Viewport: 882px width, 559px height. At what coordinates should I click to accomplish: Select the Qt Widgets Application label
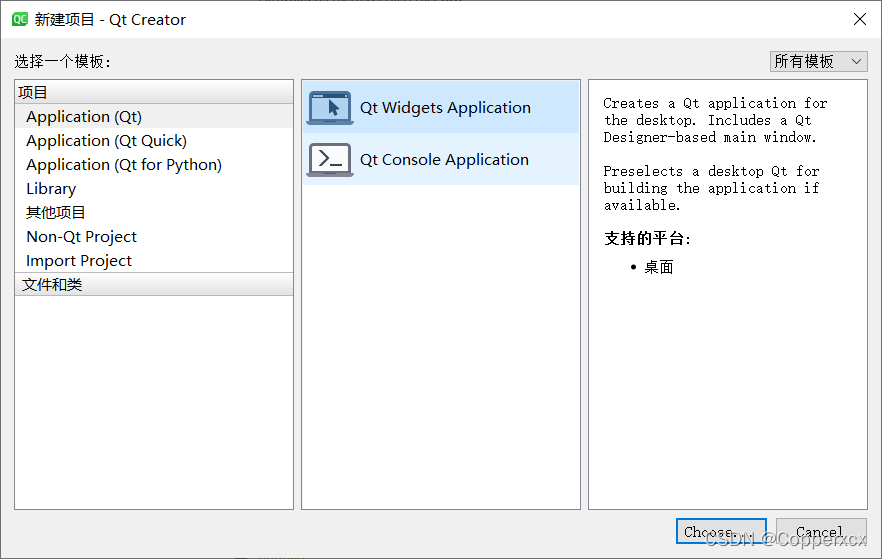pyautogui.click(x=445, y=107)
